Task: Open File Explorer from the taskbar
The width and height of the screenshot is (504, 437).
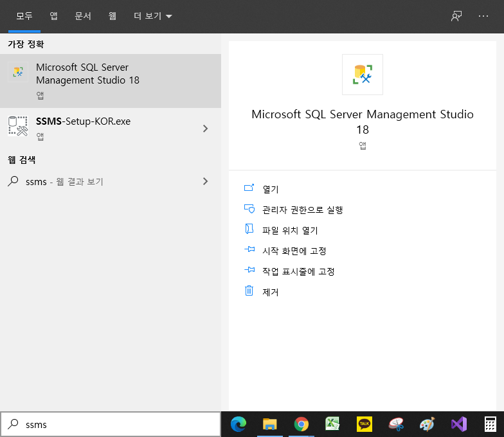Action: [270, 424]
